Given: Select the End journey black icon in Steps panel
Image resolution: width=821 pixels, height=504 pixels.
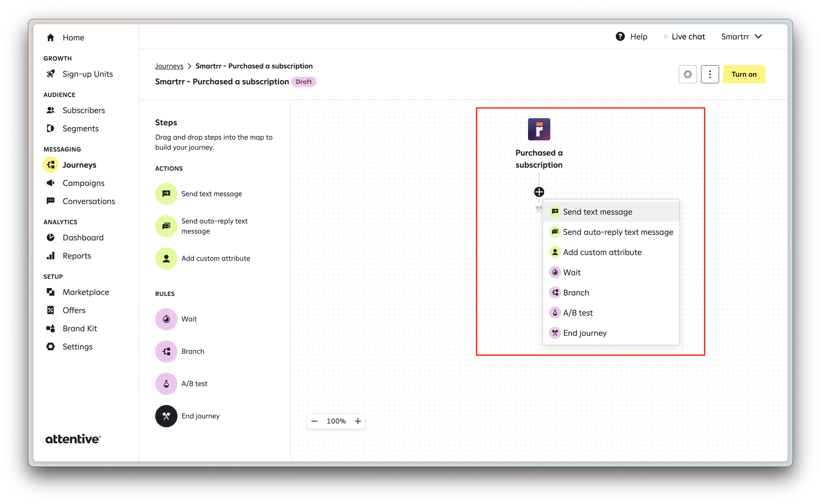Looking at the screenshot, I should pyautogui.click(x=166, y=416).
